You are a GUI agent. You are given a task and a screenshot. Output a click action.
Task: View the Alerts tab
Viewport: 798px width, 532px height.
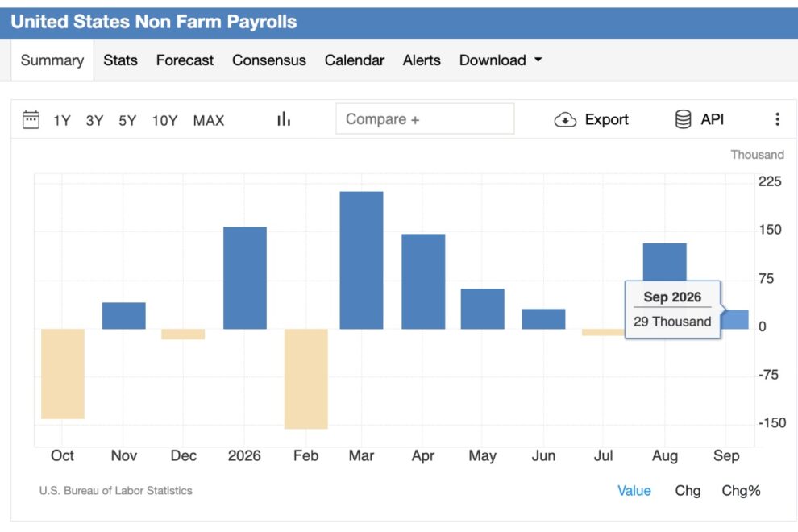coord(422,60)
